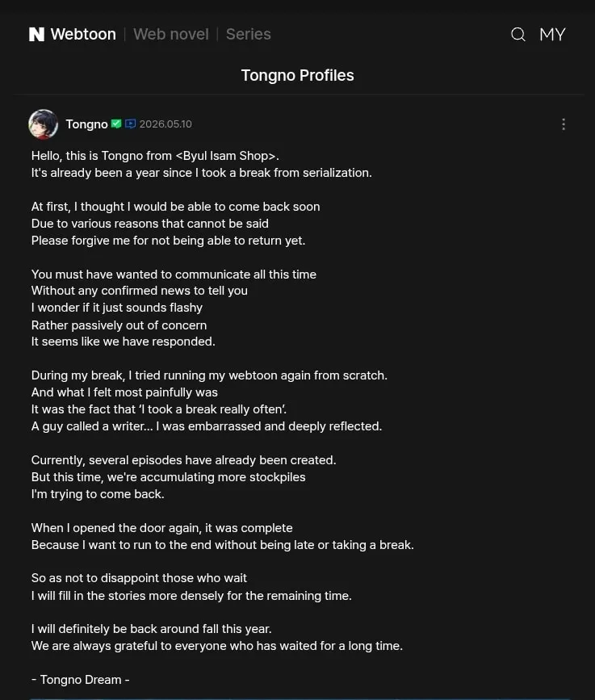Switch to the Web novel tab
The image size is (595, 700).
point(171,35)
